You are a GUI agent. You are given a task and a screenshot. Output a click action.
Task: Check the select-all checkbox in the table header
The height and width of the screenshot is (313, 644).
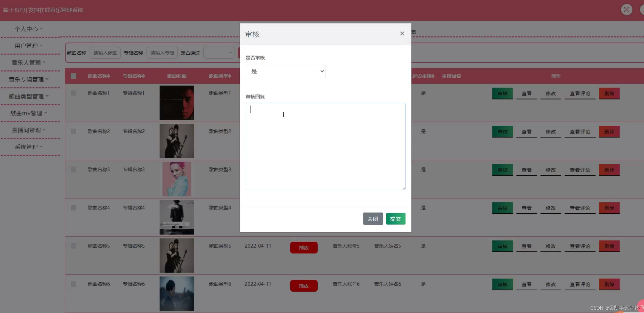pyautogui.click(x=73, y=76)
